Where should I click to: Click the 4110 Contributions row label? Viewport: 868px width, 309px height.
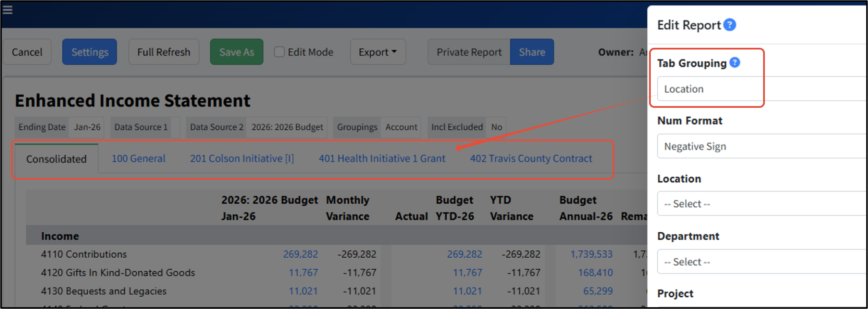click(x=84, y=254)
